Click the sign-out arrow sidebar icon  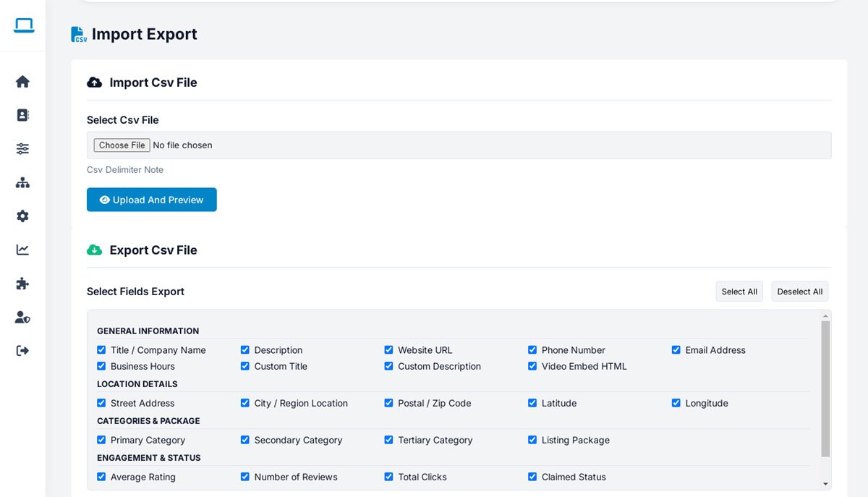22,350
